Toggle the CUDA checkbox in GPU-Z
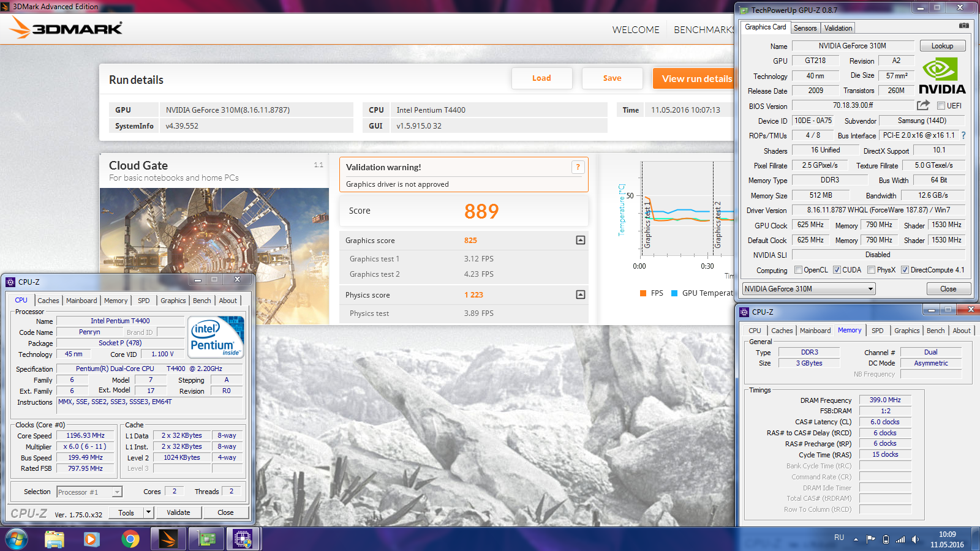980x551 pixels. (837, 270)
